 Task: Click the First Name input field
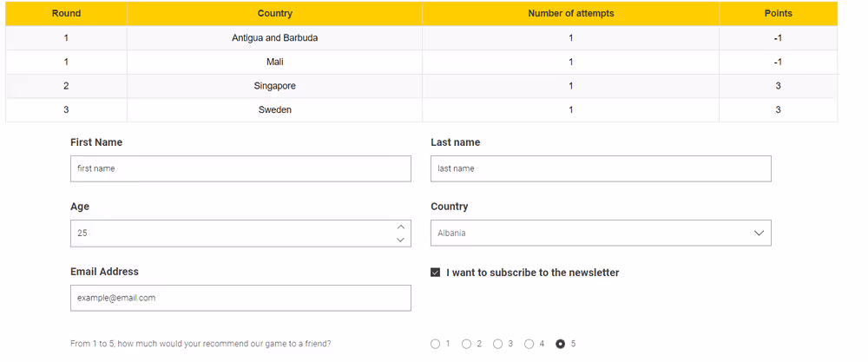click(240, 168)
